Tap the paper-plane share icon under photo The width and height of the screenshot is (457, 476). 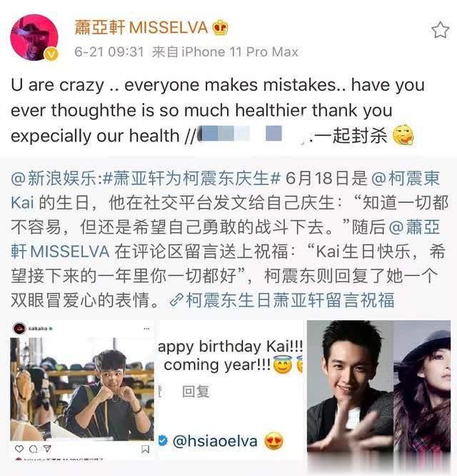pos(47,449)
